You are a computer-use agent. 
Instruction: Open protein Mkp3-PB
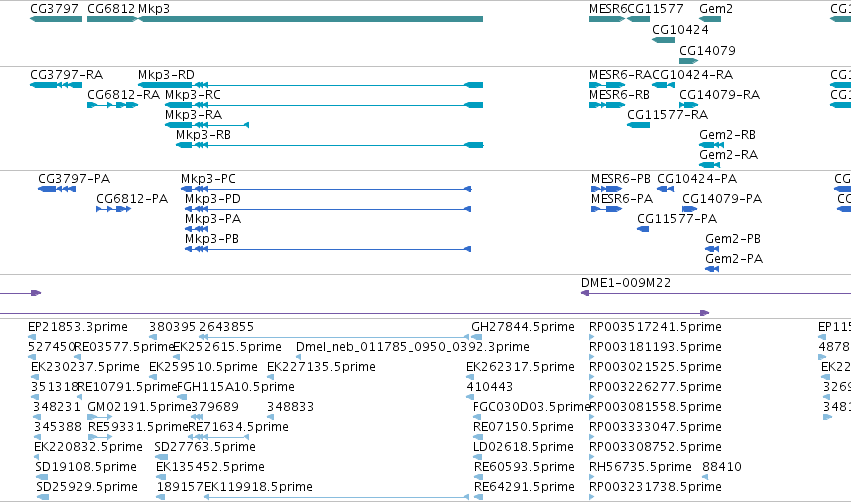[328, 250]
